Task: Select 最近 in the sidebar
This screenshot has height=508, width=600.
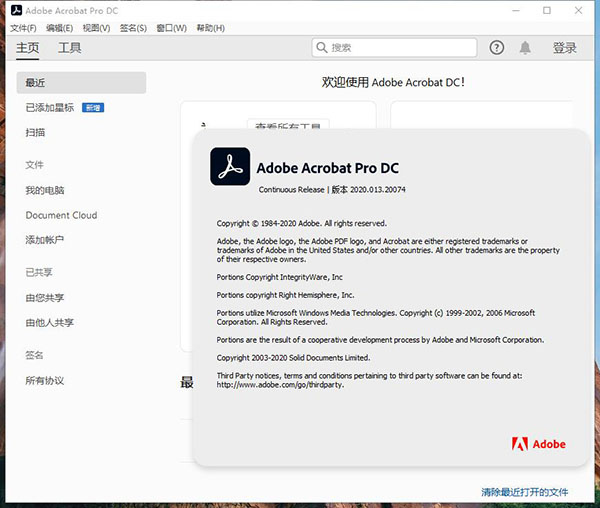Action: [81, 83]
